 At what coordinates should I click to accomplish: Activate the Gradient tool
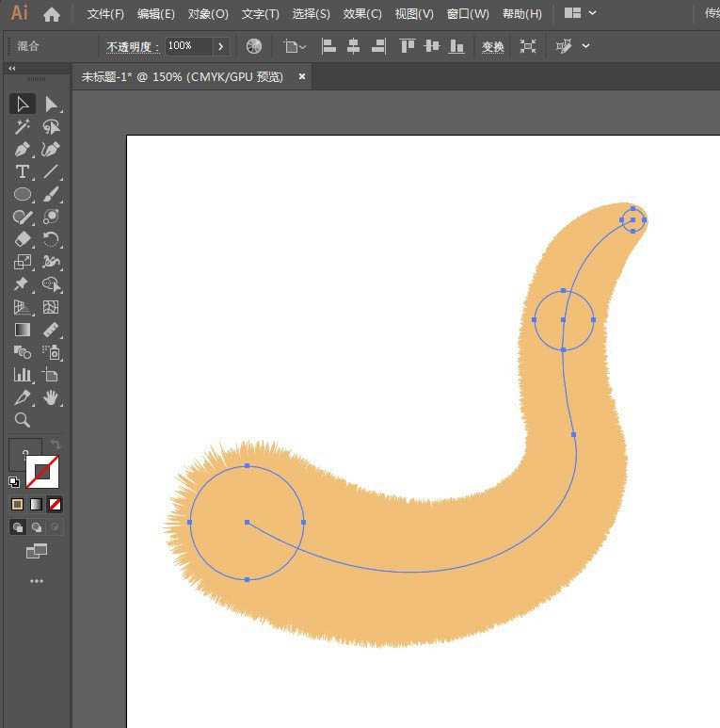(x=23, y=330)
